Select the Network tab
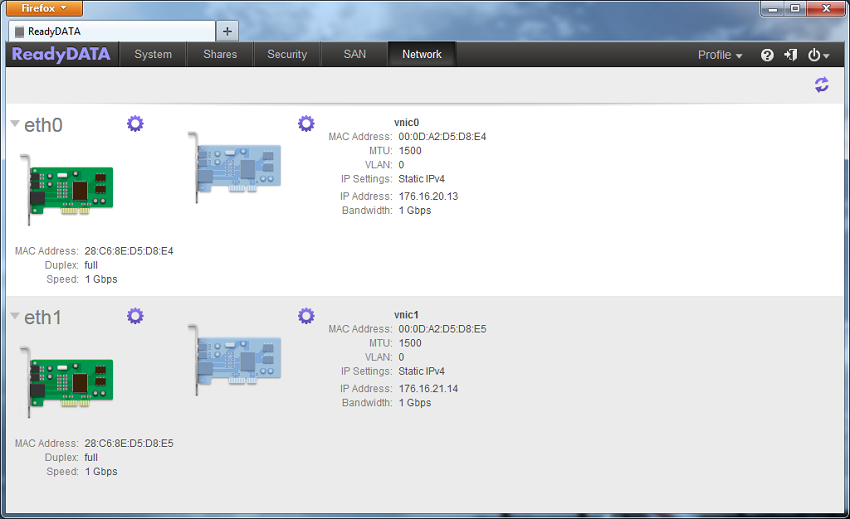This screenshot has width=850, height=519. click(422, 54)
